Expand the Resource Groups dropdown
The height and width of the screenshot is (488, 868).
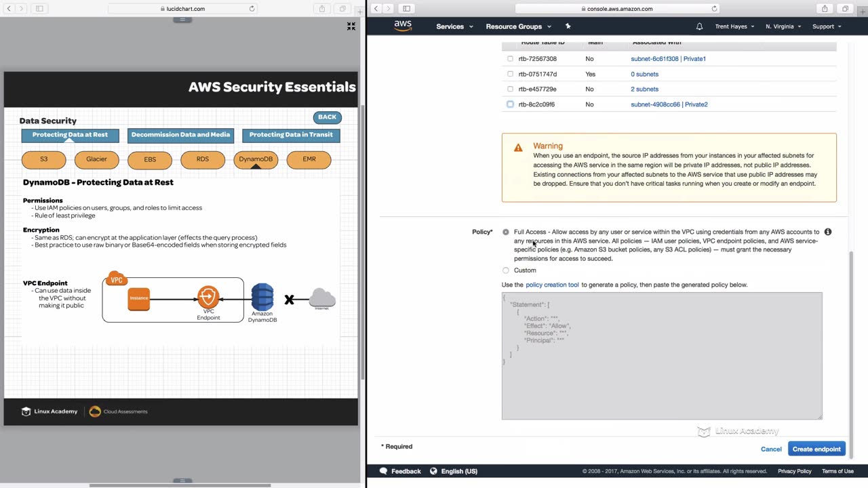pos(519,26)
